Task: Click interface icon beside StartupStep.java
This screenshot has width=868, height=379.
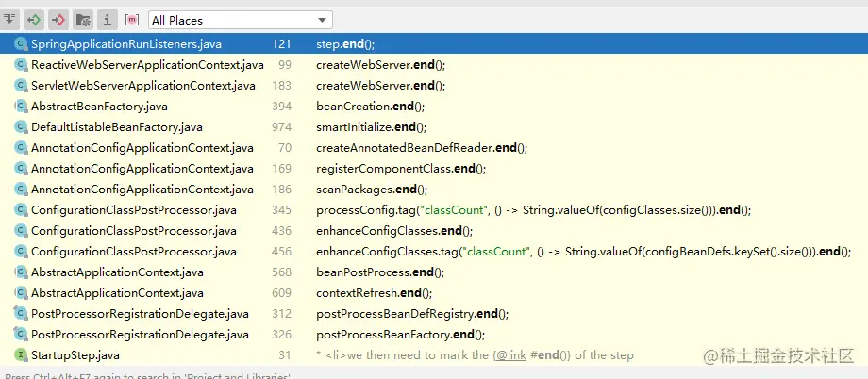Action: click(x=21, y=355)
